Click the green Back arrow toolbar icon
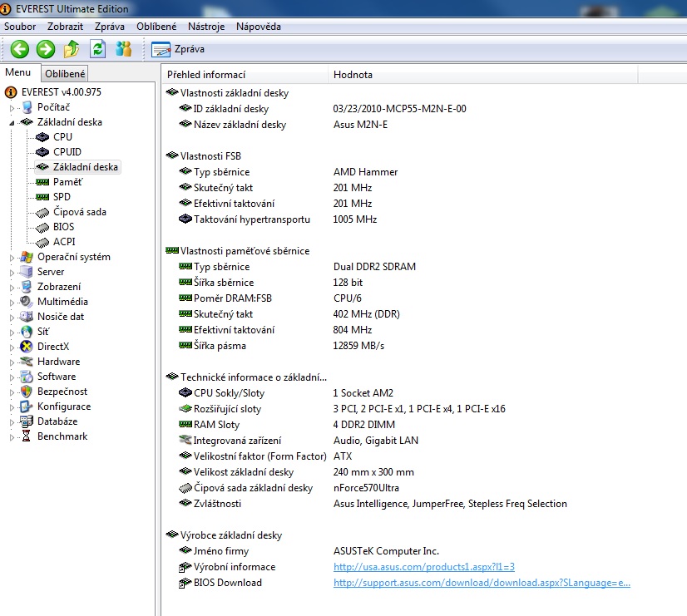 (x=20, y=49)
